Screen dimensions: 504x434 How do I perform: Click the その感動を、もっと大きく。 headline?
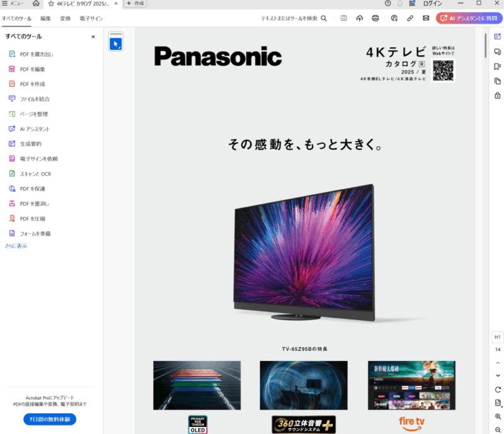305,144
